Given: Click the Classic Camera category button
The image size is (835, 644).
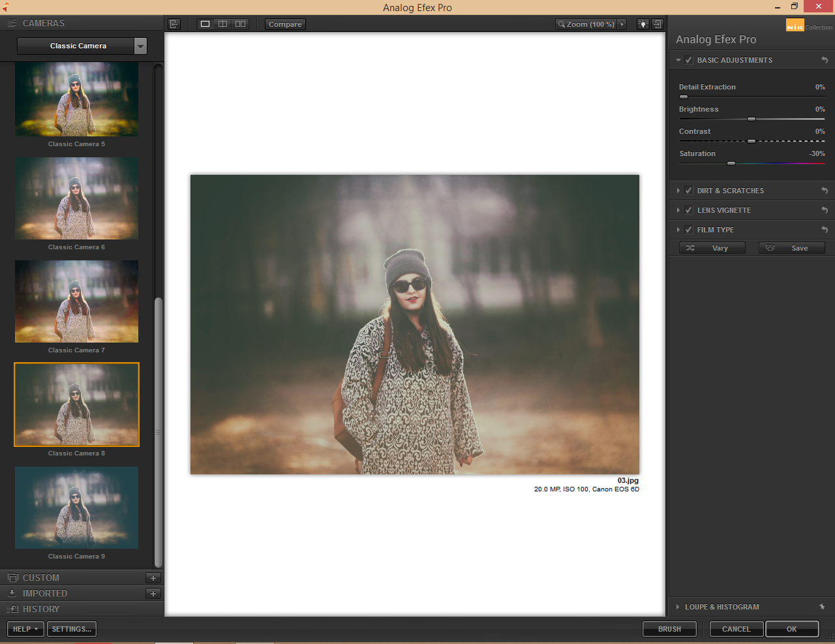Looking at the screenshot, I should point(76,46).
